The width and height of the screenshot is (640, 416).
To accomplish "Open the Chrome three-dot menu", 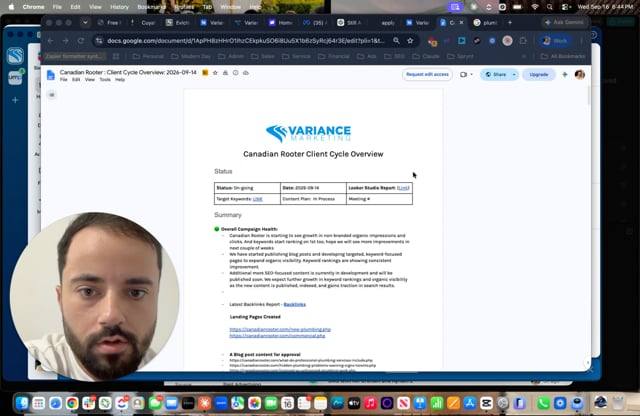I will click(x=581, y=41).
